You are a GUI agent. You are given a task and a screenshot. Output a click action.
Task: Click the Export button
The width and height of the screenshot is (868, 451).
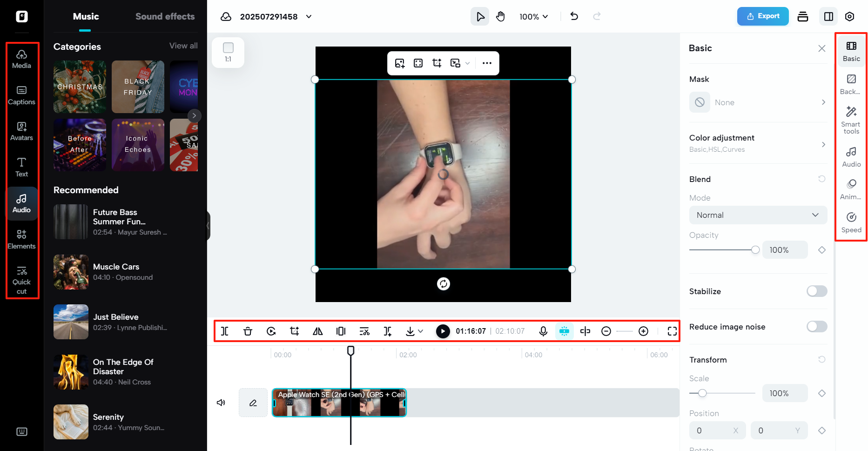point(762,16)
